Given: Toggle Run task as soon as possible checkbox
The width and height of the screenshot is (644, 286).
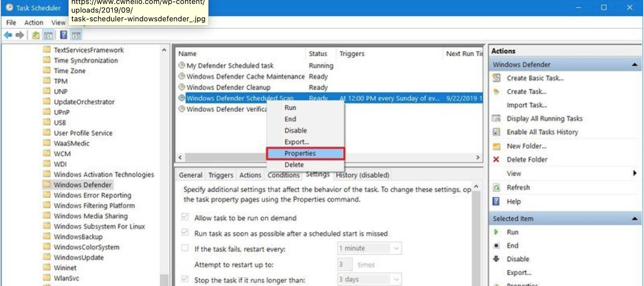Looking at the screenshot, I should tap(185, 232).
